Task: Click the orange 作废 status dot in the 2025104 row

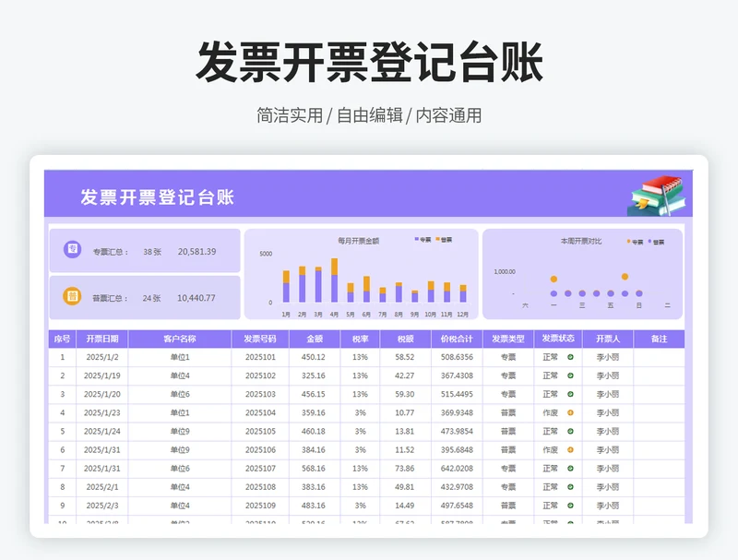Action: [570, 412]
